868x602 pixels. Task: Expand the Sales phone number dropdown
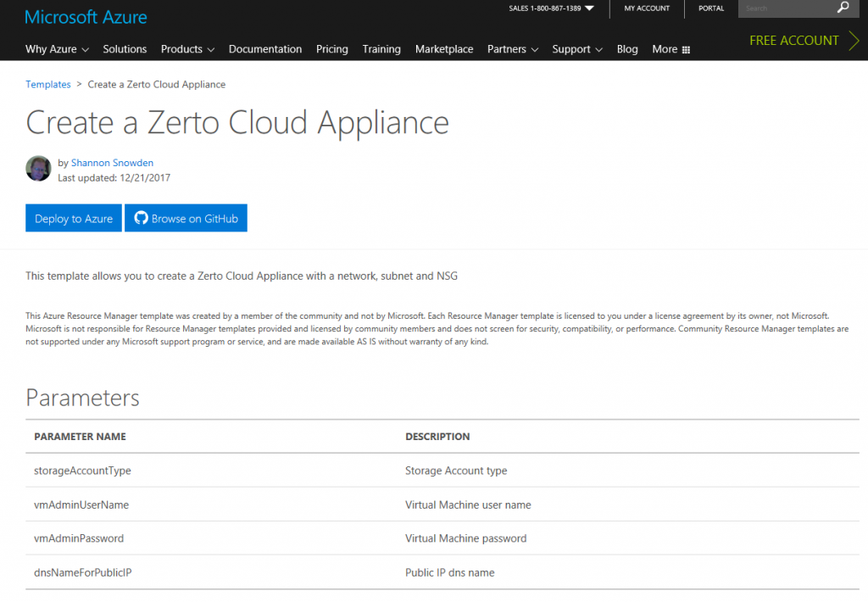pos(590,8)
